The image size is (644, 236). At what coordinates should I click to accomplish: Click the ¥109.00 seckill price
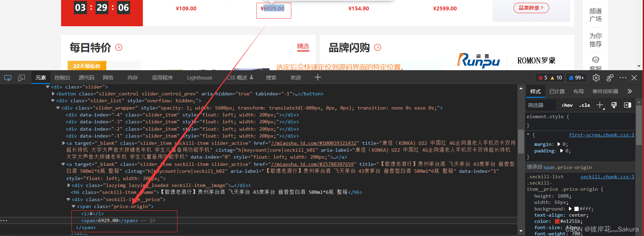pyautogui.click(x=186, y=8)
